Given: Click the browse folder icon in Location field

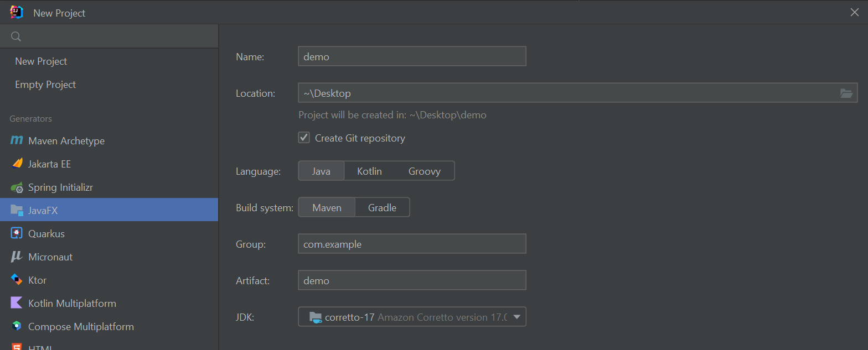Looking at the screenshot, I should 846,93.
